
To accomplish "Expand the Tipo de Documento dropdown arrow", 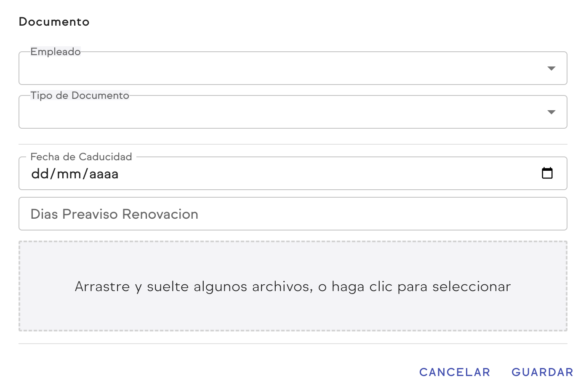I will pyautogui.click(x=551, y=112).
